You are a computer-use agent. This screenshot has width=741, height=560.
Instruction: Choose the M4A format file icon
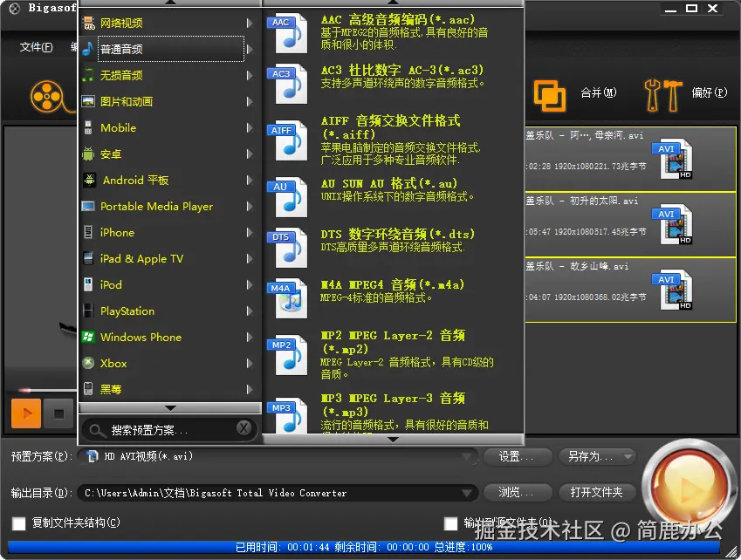[x=288, y=298]
